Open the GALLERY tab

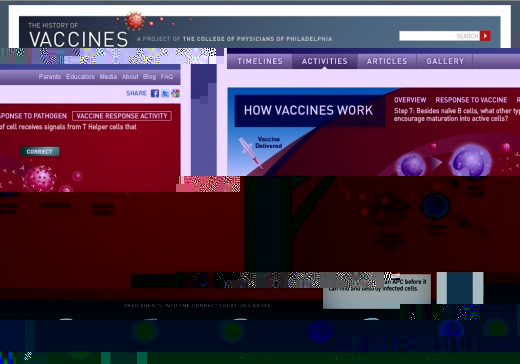coord(445,61)
